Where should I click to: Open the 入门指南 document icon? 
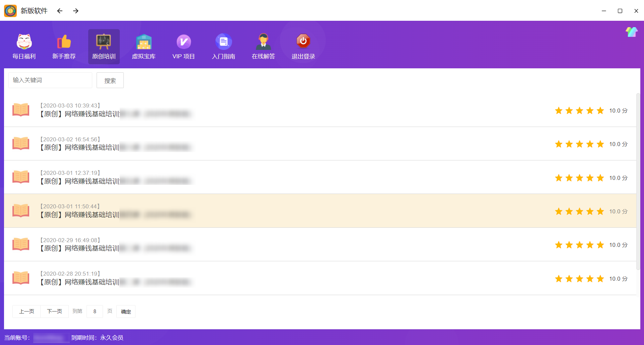(x=223, y=42)
